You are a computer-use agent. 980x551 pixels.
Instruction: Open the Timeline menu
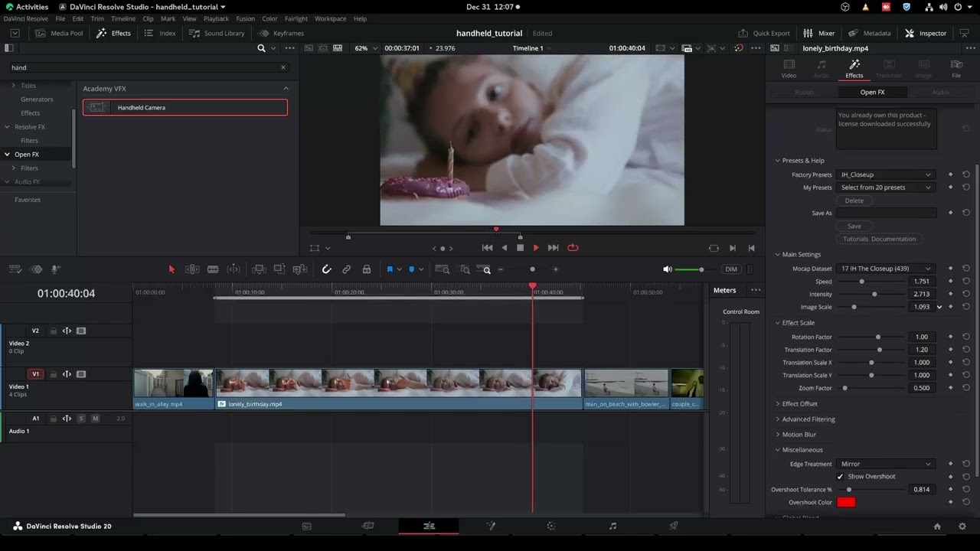(123, 18)
